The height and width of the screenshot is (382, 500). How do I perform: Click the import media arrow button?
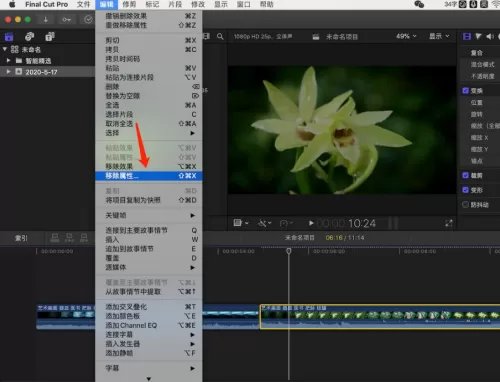point(46,20)
